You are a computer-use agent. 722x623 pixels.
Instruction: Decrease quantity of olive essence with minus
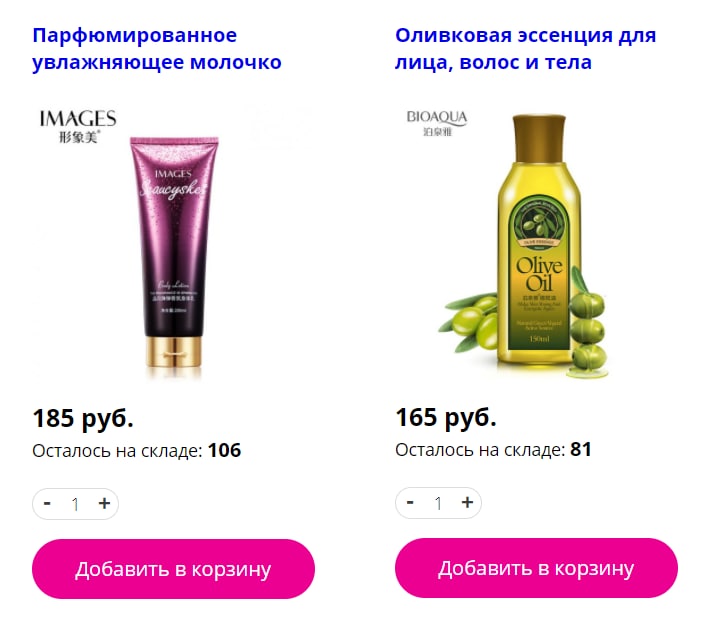click(410, 502)
